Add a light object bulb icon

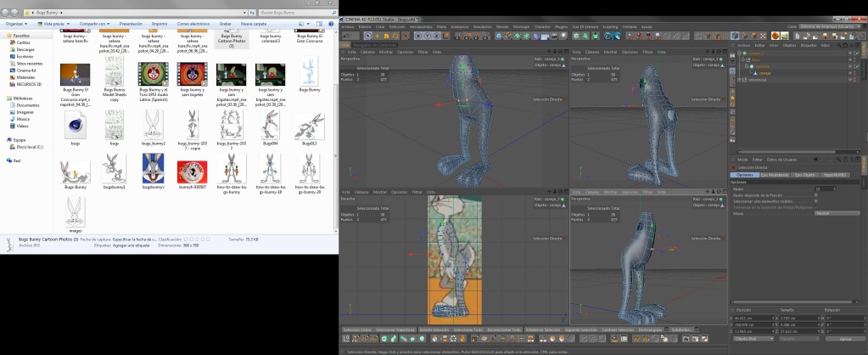(x=563, y=36)
